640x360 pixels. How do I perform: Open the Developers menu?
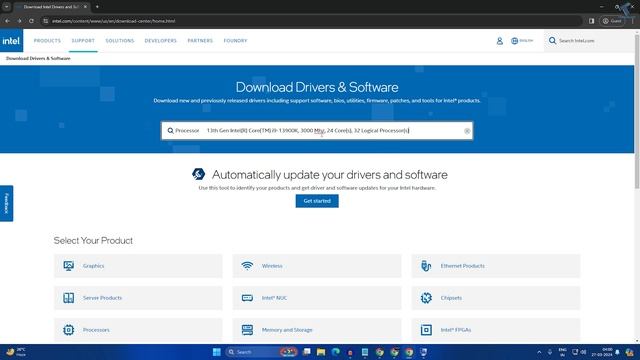click(x=160, y=41)
